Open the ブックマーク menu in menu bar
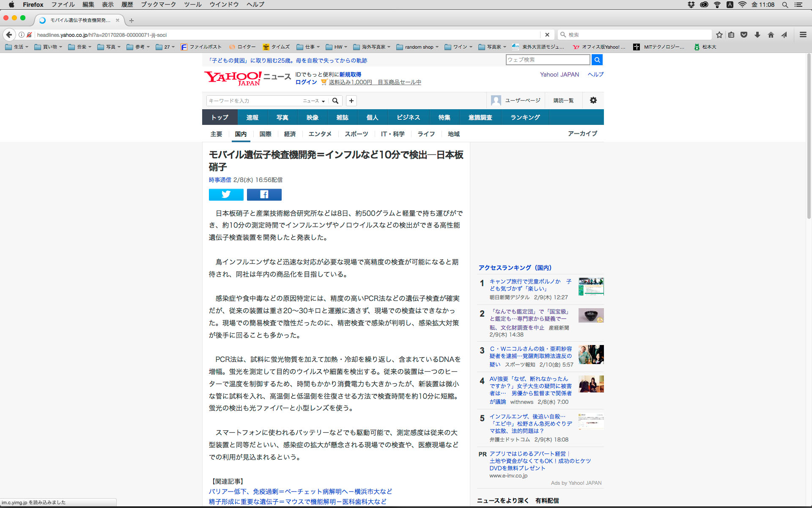 point(158,4)
